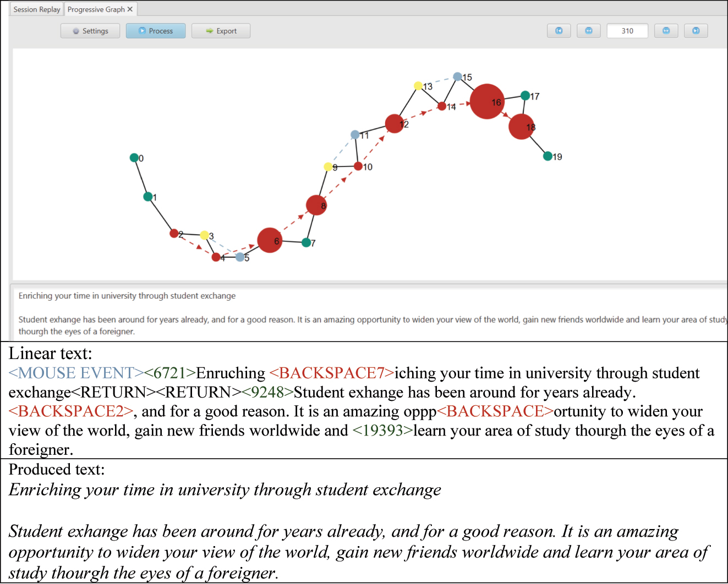Jump to the first event with skip-back icon
The image size is (728, 584).
[x=559, y=31]
